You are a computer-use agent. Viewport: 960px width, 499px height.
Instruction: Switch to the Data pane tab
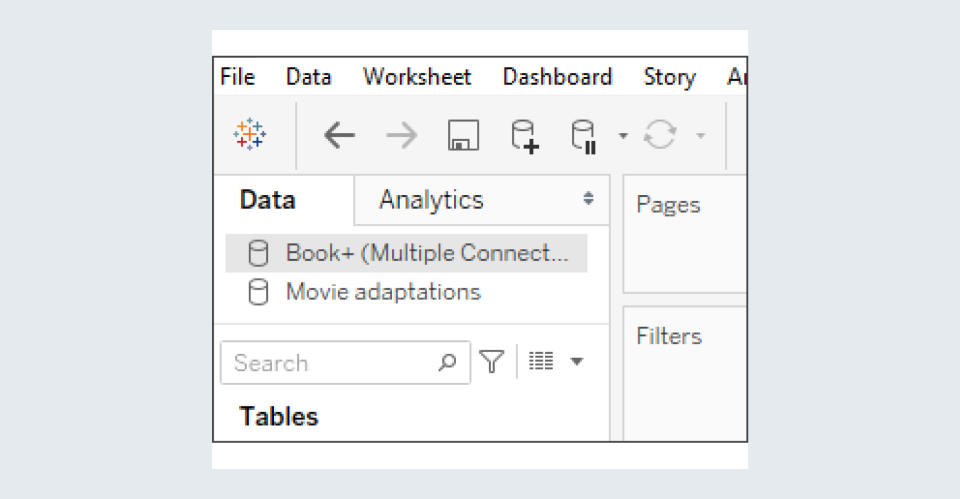tap(284, 200)
